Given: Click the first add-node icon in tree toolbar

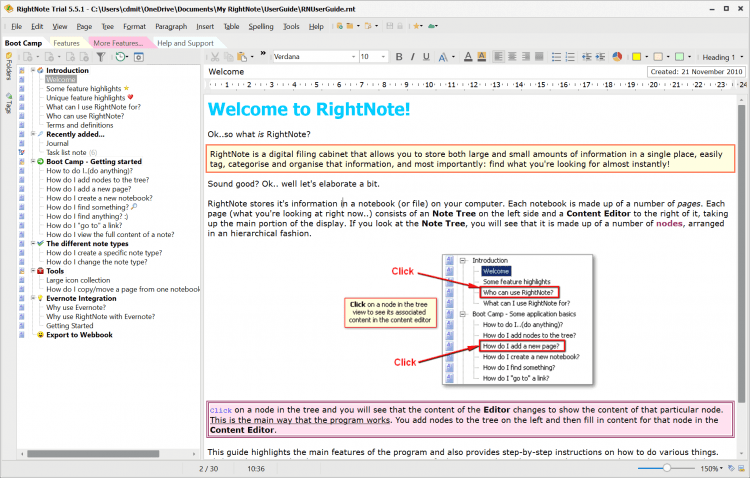Looking at the screenshot, I should pos(28,57).
